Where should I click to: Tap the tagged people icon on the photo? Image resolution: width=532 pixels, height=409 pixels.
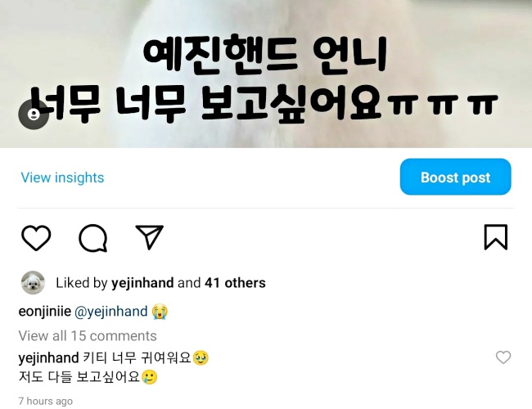point(34,115)
